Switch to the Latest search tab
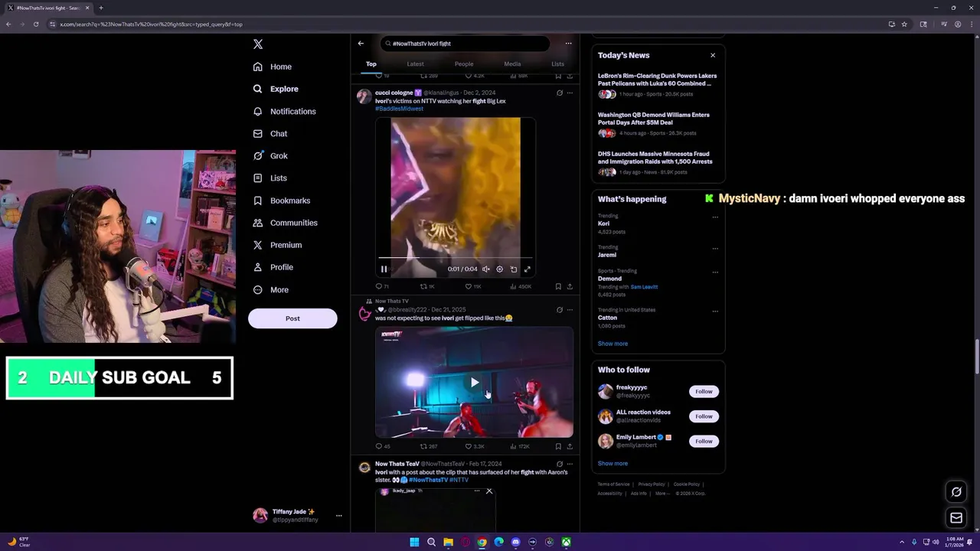This screenshot has height=551, width=980. click(x=415, y=64)
